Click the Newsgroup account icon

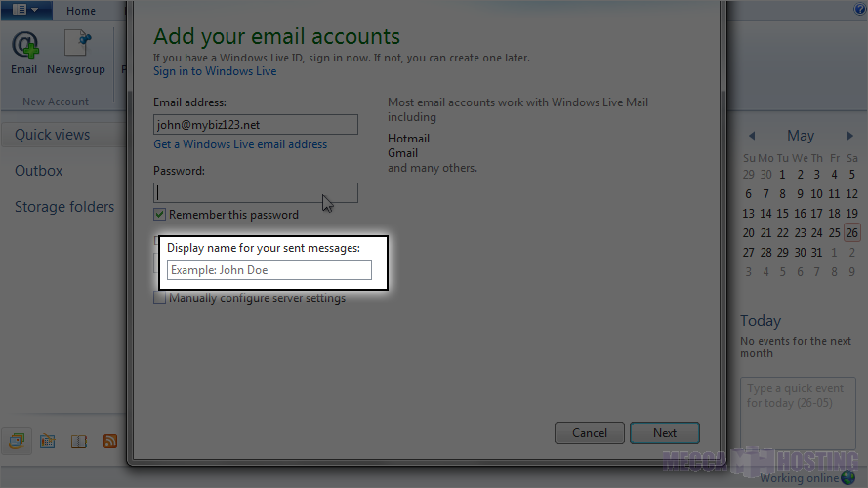(76, 47)
